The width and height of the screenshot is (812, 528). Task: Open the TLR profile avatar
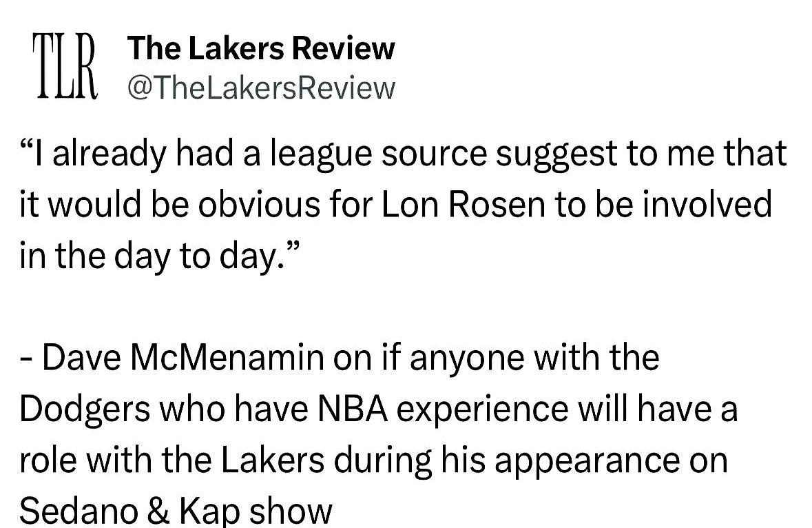click(x=65, y=66)
